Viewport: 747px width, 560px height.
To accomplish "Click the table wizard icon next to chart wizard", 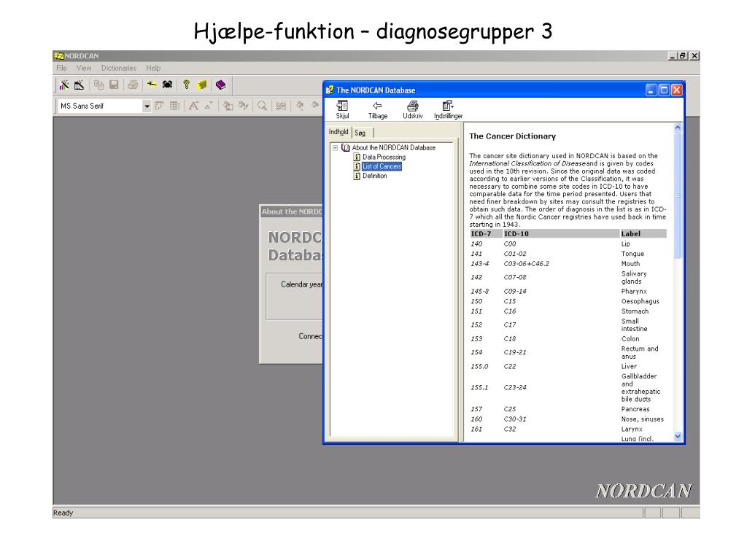I will (79, 85).
